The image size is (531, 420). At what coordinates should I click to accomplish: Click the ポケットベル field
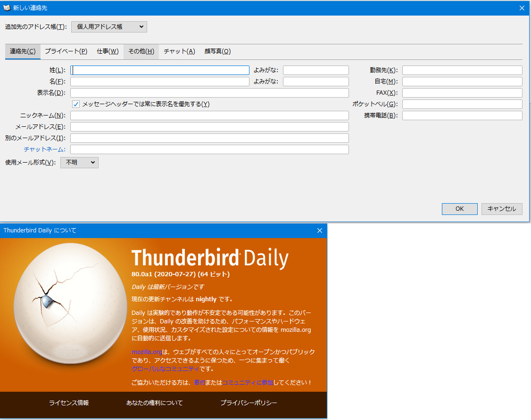click(x=462, y=104)
